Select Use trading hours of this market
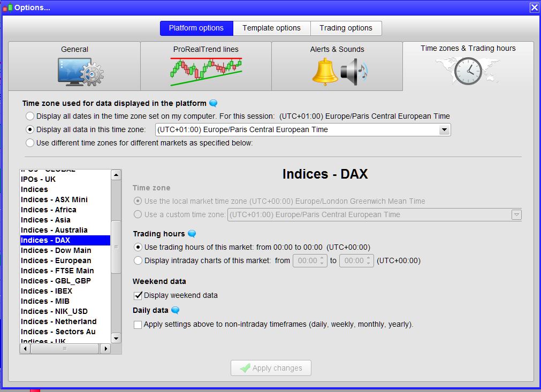Viewport: 541px width, 392px height. tap(138, 247)
